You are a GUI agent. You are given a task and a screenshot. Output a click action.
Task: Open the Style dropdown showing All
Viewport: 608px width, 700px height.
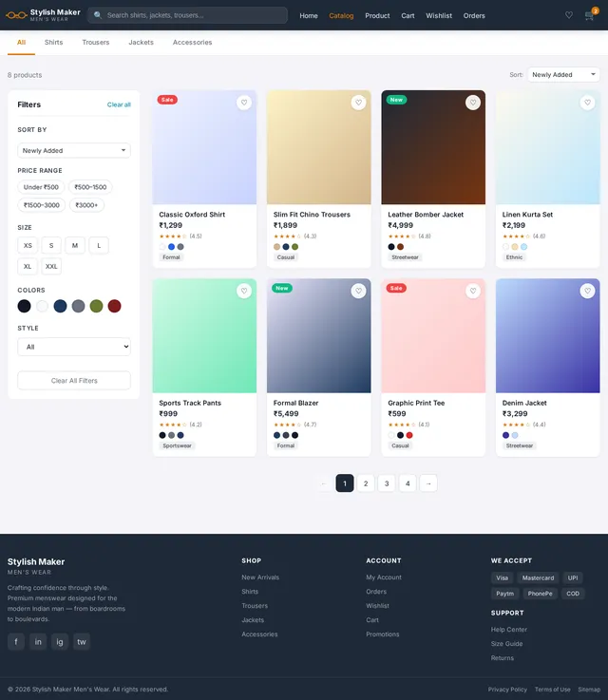point(74,347)
